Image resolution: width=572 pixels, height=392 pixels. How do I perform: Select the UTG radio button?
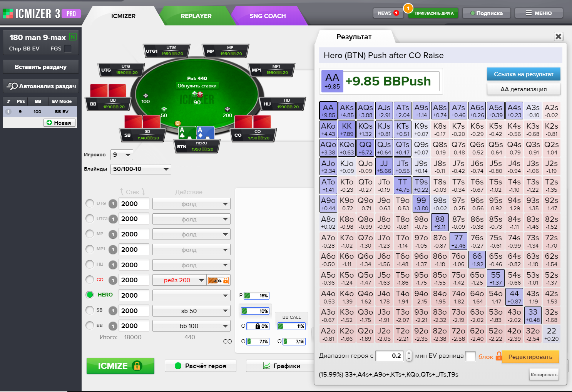pyautogui.click(x=90, y=203)
